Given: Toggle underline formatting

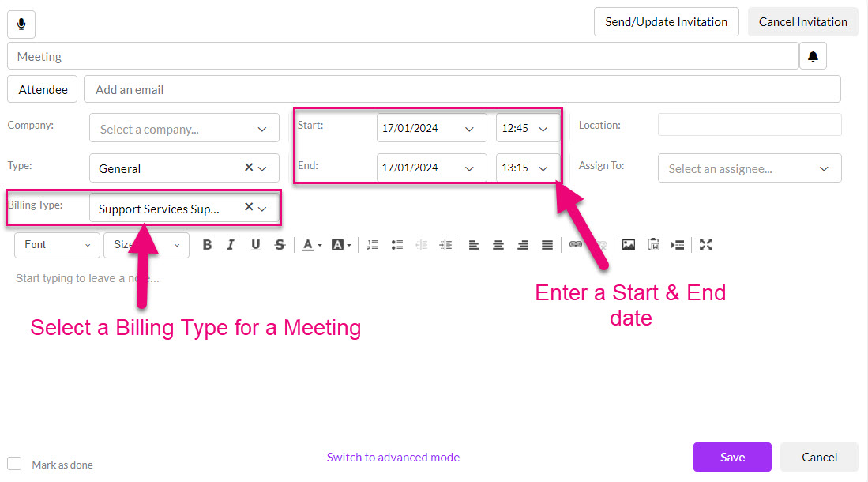Looking at the screenshot, I should click(x=255, y=245).
